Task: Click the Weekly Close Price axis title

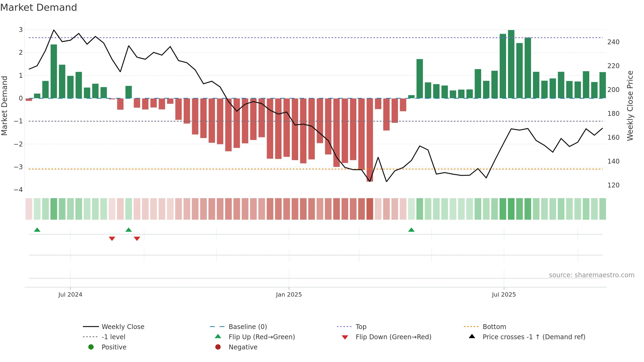Action: (x=630, y=106)
